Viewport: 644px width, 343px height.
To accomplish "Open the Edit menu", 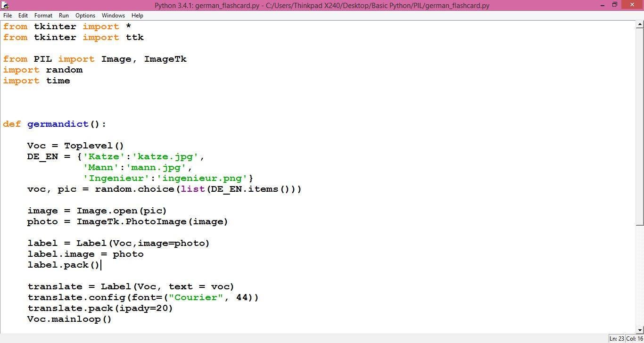I will click(22, 15).
